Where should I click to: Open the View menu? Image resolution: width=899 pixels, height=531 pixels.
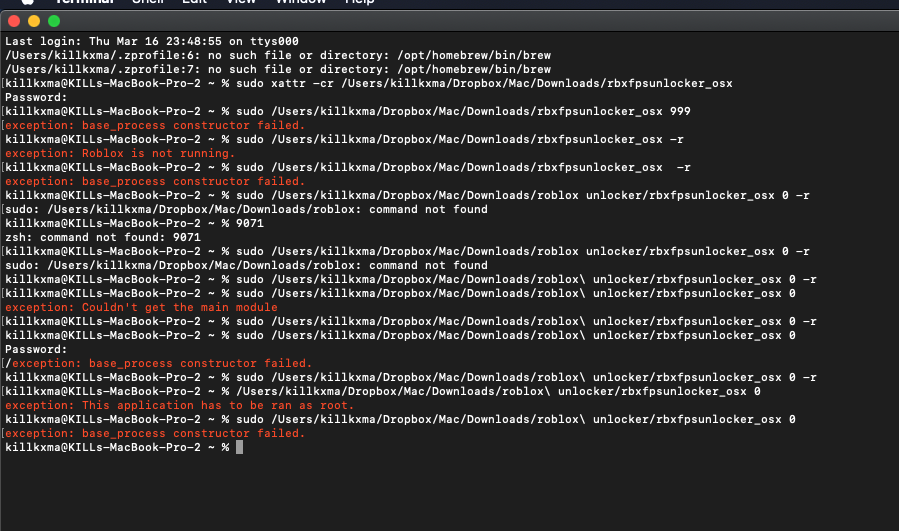coord(241,2)
